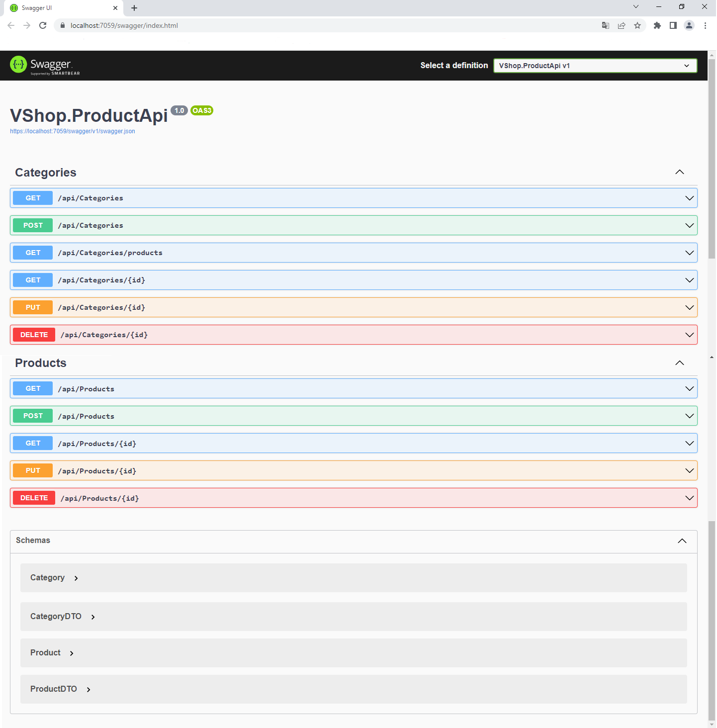
Task: Expand DELETE /api/Categories/{id} operation
Action: click(354, 335)
